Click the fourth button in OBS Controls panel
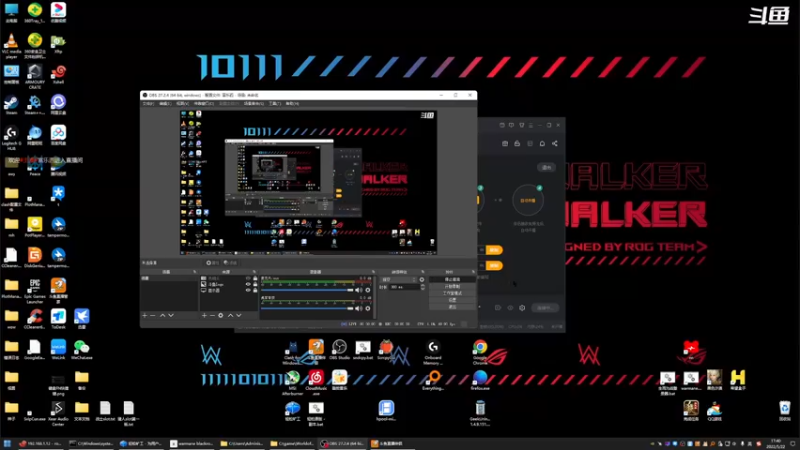Screen dimensions: 800x450 click(452, 300)
